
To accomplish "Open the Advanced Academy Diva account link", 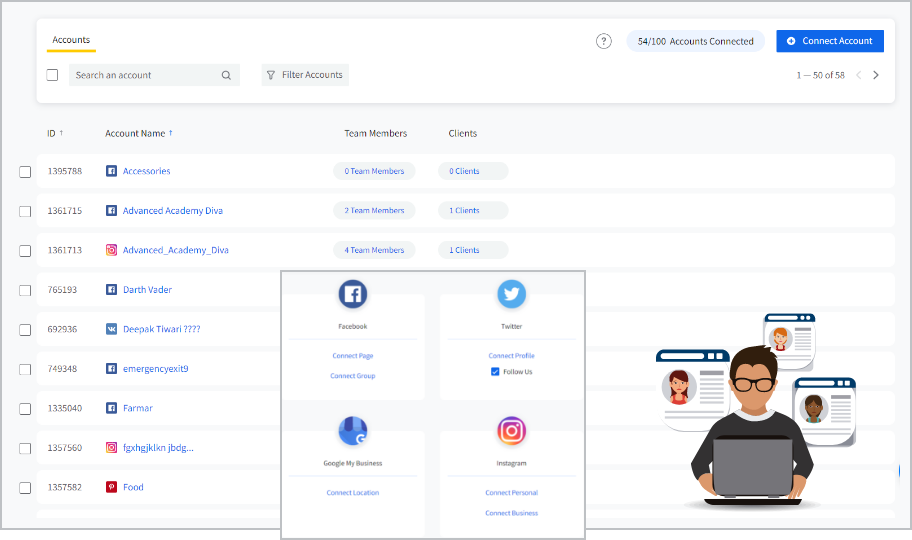I will (173, 211).
